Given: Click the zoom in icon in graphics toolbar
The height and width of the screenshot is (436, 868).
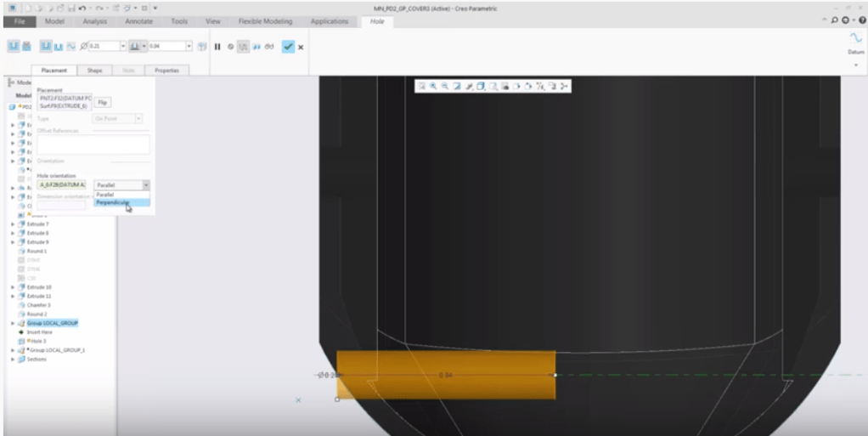Looking at the screenshot, I should pyautogui.click(x=433, y=86).
